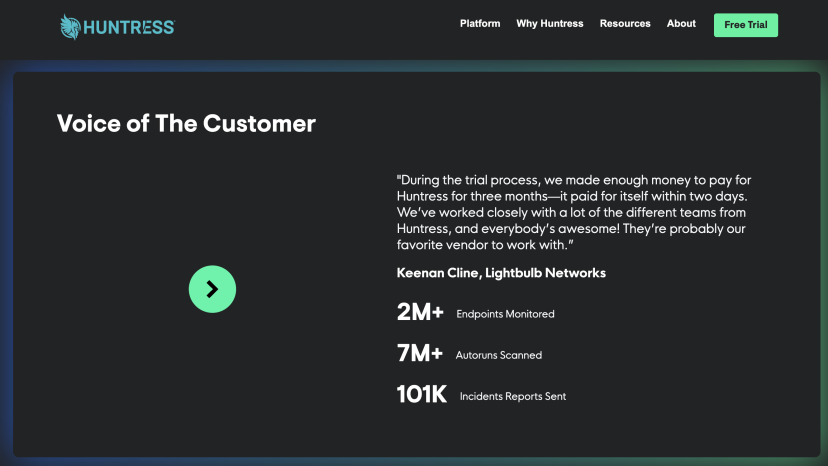Open the Platform menu
The width and height of the screenshot is (828, 466).
click(x=480, y=24)
